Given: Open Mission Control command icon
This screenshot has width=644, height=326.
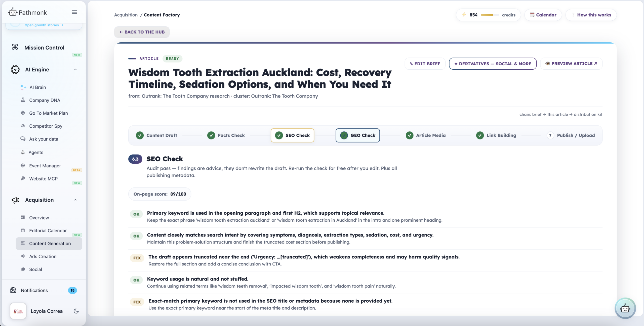Looking at the screenshot, I should 15,47.
